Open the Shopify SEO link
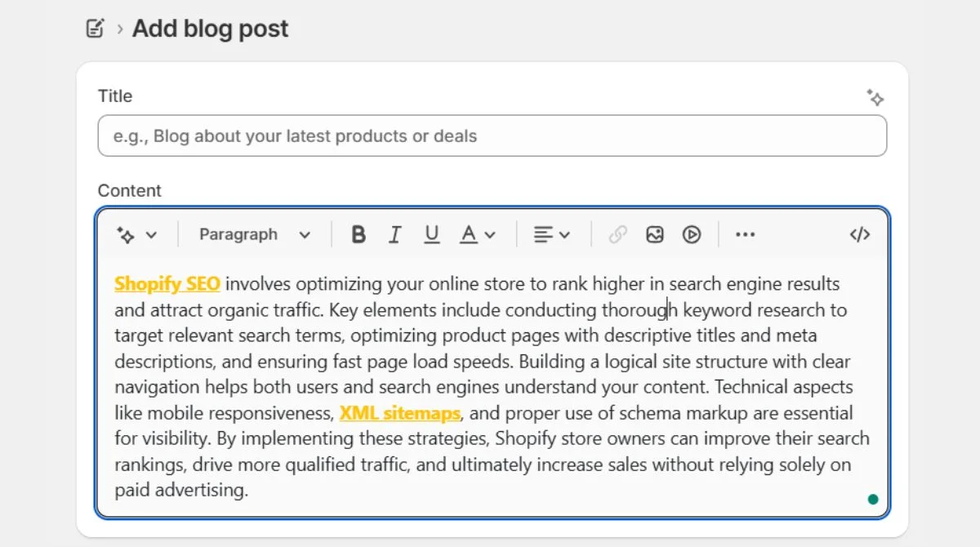The image size is (980, 547). pyautogui.click(x=167, y=283)
